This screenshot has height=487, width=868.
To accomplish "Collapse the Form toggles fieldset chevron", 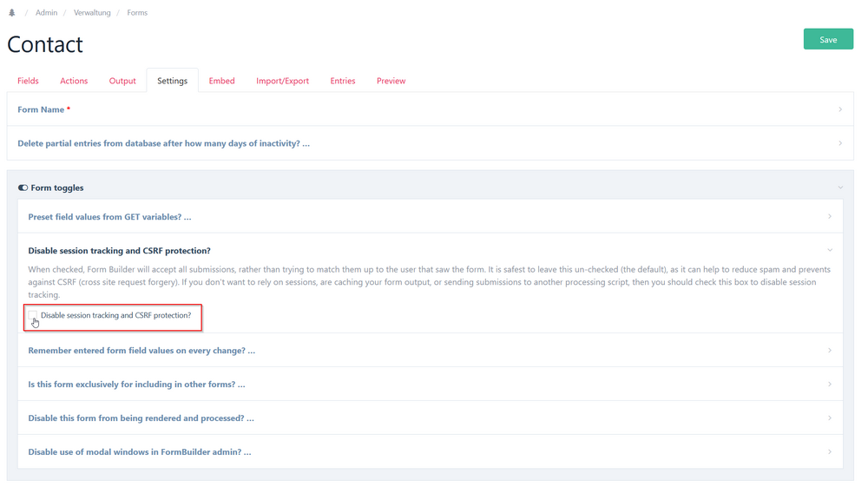I will [839, 188].
